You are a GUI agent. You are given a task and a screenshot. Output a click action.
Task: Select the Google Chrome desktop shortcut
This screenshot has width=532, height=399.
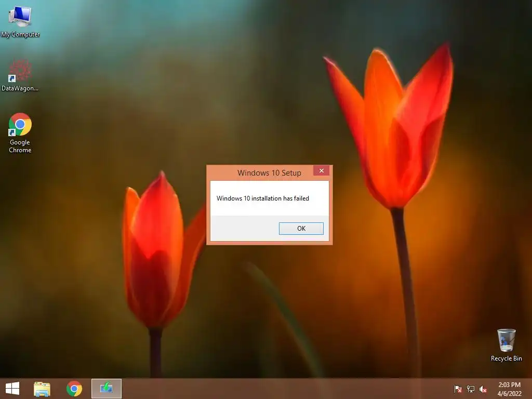20,133
